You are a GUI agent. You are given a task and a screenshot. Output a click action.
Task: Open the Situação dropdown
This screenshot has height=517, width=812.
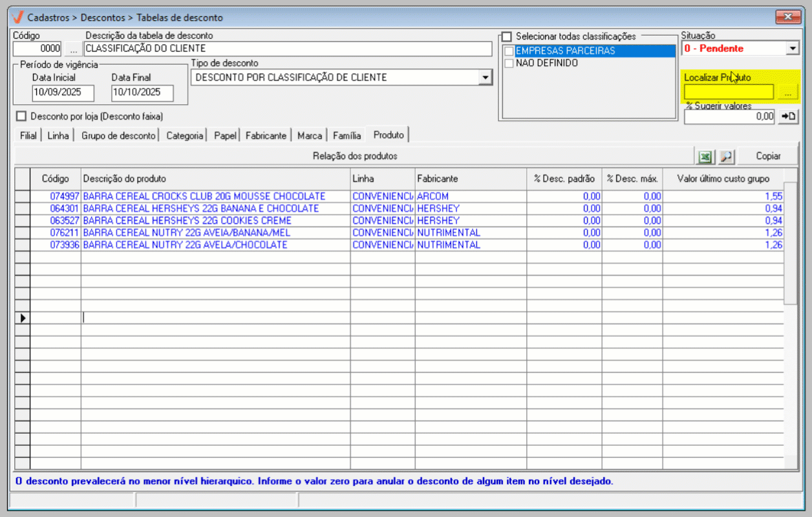tap(793, 48)
